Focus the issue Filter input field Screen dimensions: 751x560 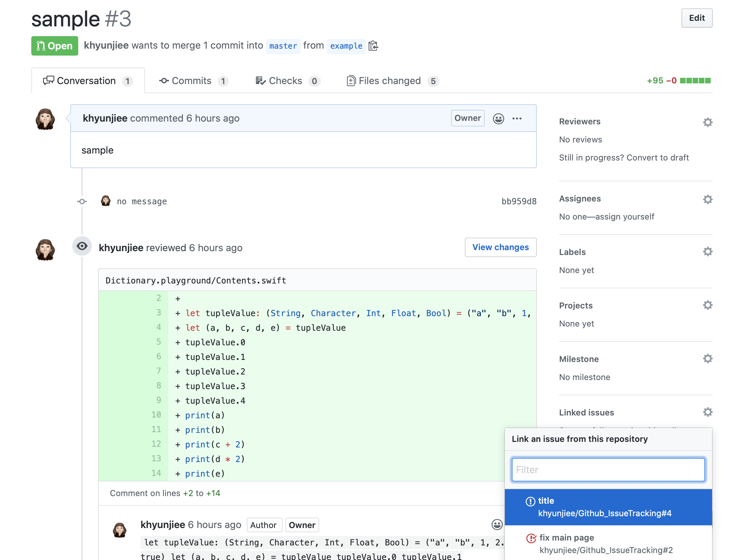608,470
